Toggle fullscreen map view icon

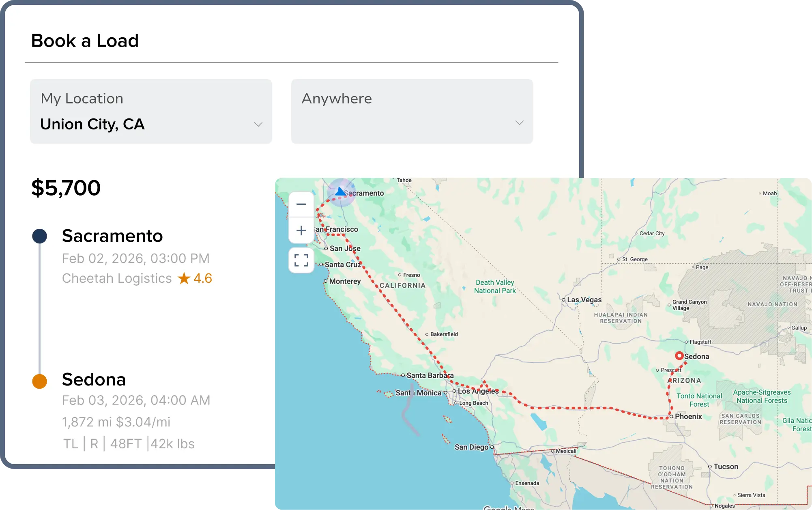(301, 260)
